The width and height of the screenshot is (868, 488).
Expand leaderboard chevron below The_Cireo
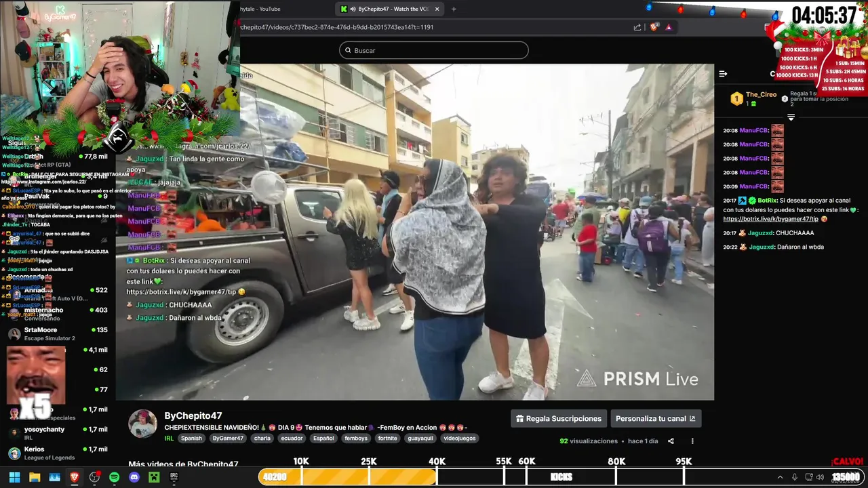point(791,117)
